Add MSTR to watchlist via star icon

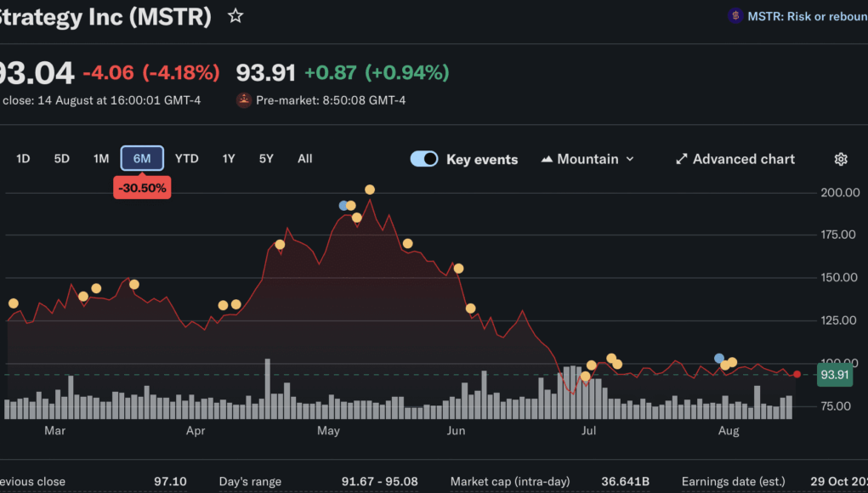click(x=235, y=16)
